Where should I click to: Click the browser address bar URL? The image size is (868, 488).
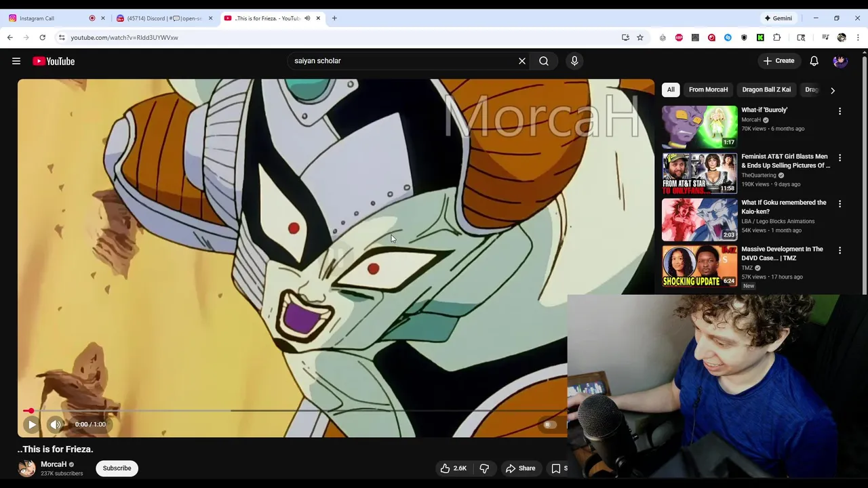click(x=125, y=37)
